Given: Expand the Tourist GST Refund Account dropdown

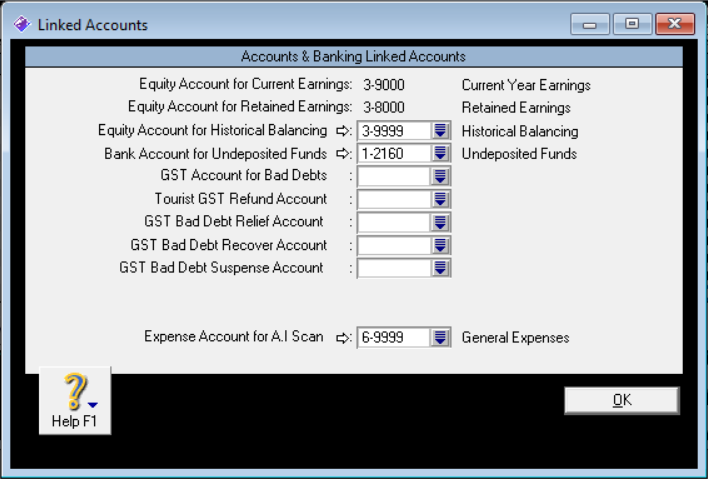Looking at the screenshot, I should pyautogui.click(x=441, y=199).
